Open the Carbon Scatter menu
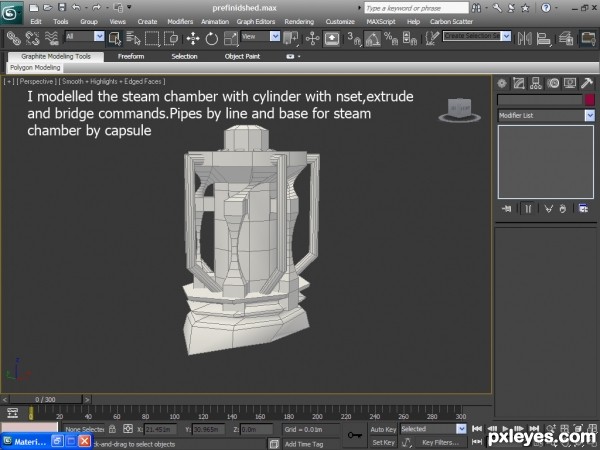This screenshot has width=600, height=450. pyautogui.click(x=451, y=22)
